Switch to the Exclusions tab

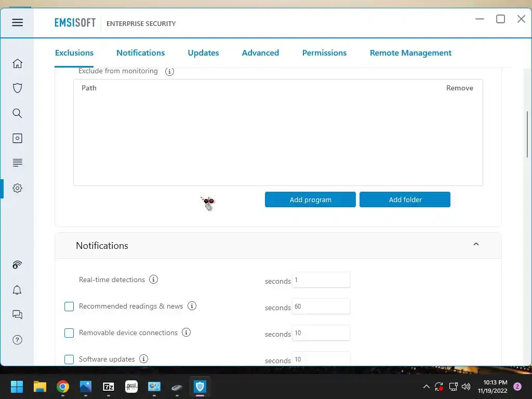(74, 53)
